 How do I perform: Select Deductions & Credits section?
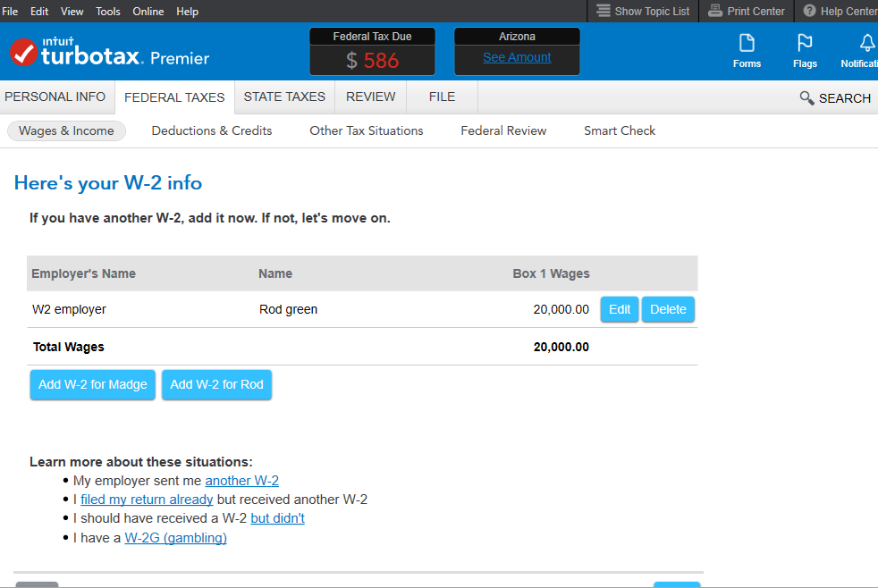(x=212, y=131)
